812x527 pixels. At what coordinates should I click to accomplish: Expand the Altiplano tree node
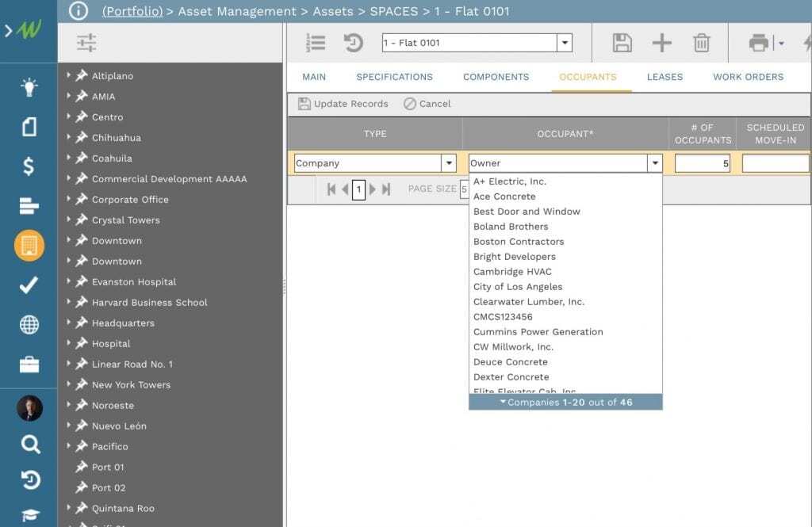[68, 75]
